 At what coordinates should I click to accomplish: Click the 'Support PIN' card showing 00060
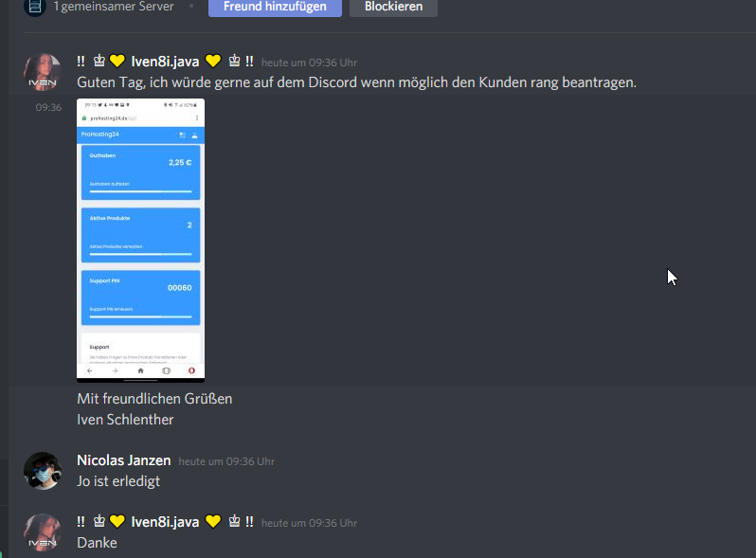[x=141, y=297]
